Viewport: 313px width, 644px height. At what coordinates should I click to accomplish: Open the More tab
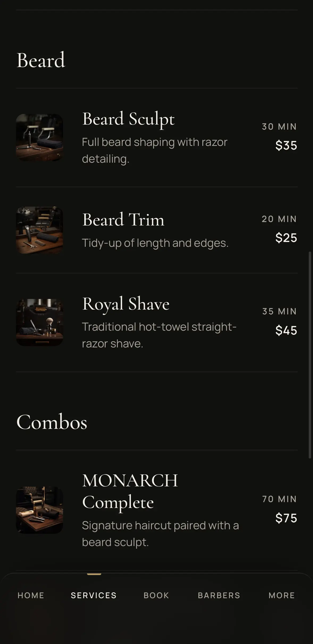(x=282, y=595)
